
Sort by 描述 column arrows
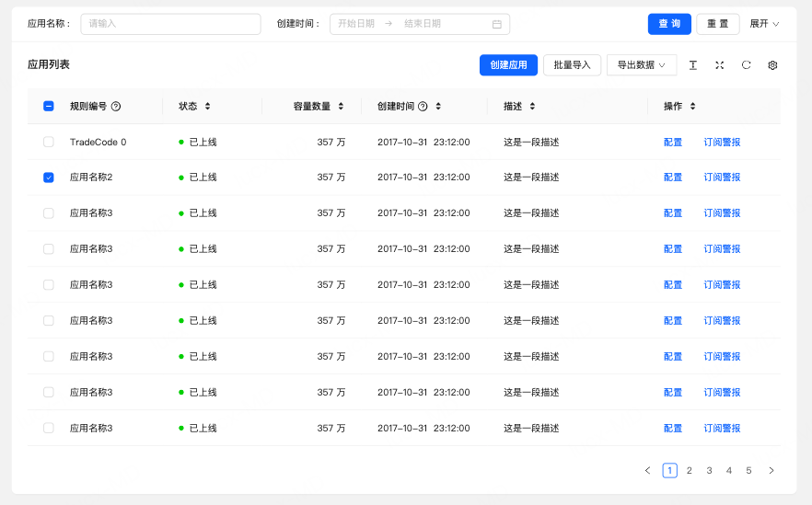(532, 106)
